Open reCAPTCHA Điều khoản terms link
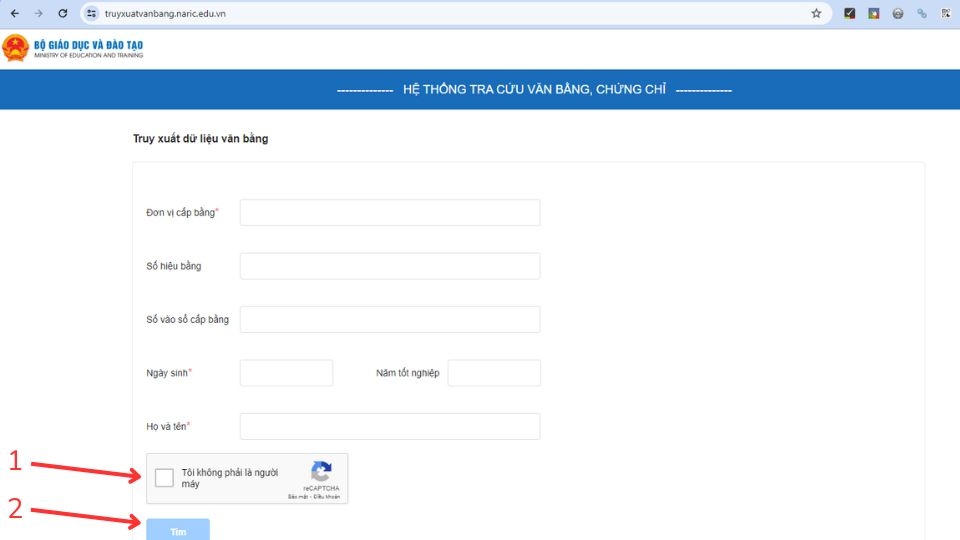 point(327,497)
